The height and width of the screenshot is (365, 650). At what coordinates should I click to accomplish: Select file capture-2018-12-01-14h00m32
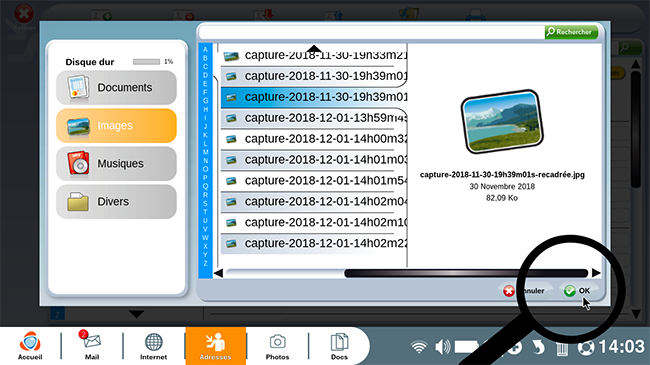tap(314, 139)
